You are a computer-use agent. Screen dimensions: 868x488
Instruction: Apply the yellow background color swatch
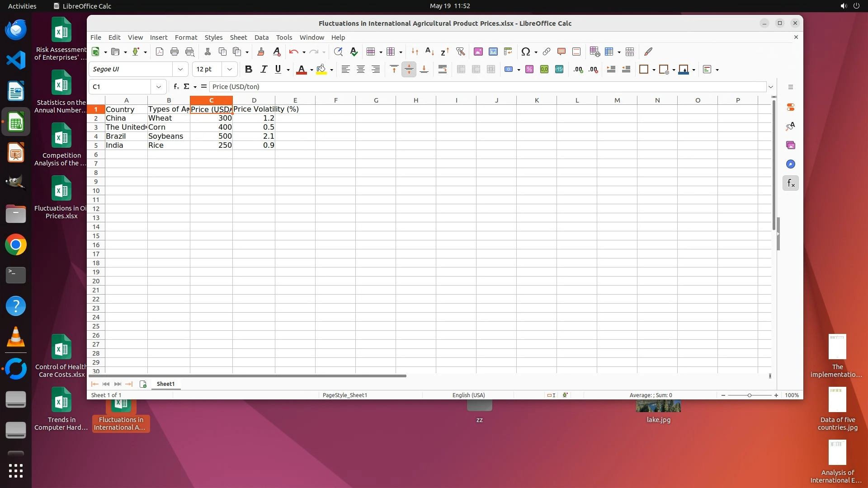(321, 69)
